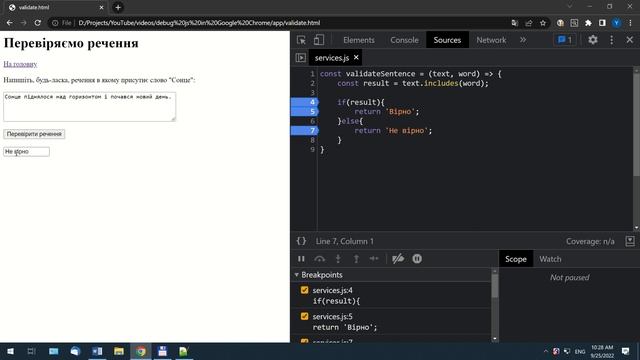Screen dimensions: 640x360
Task: Pause script execution
Action: [x=301, y=259]
